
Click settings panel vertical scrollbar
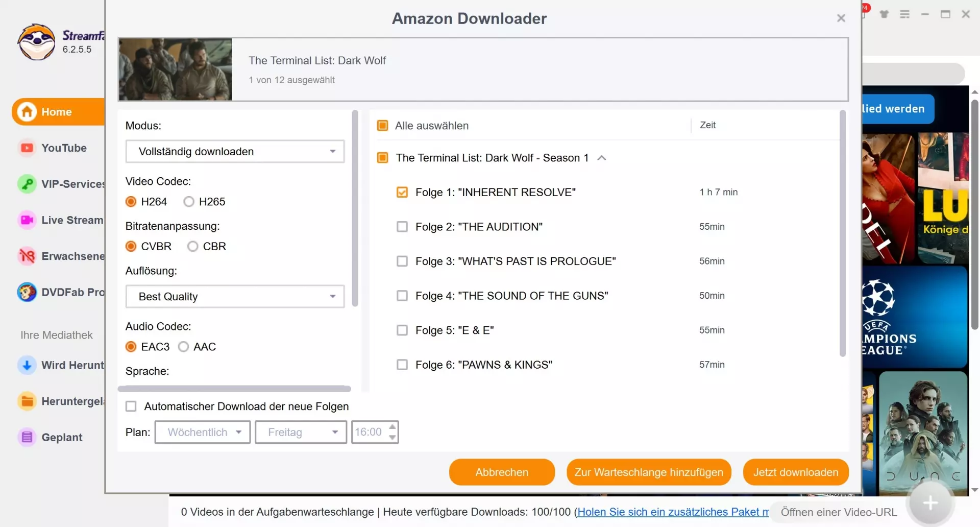click(355, 208)
